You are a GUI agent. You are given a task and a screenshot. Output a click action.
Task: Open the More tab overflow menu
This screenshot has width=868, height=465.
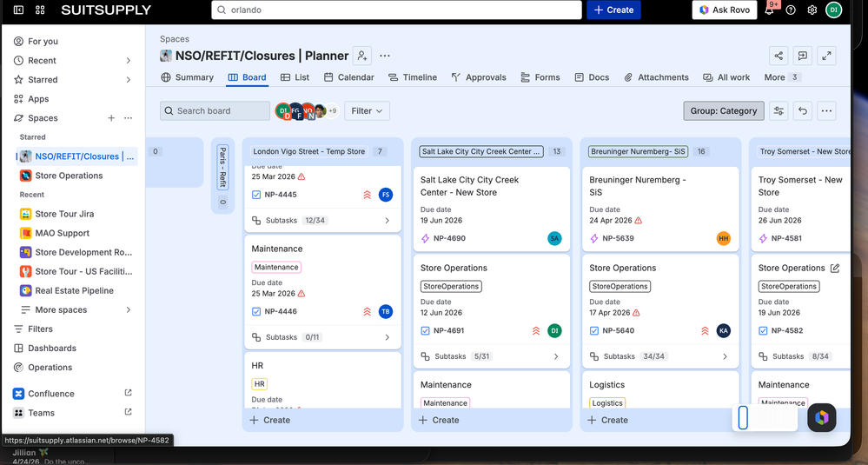782,77
